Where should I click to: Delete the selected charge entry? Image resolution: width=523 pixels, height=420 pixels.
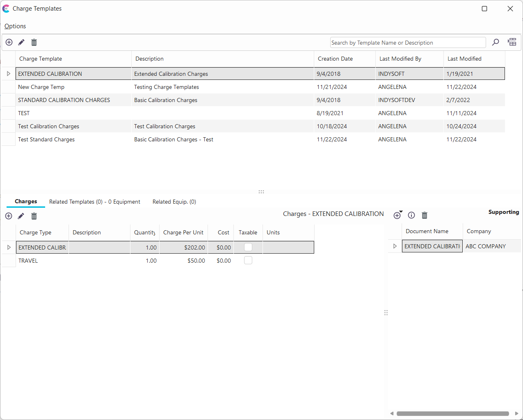tap(34, 216)
